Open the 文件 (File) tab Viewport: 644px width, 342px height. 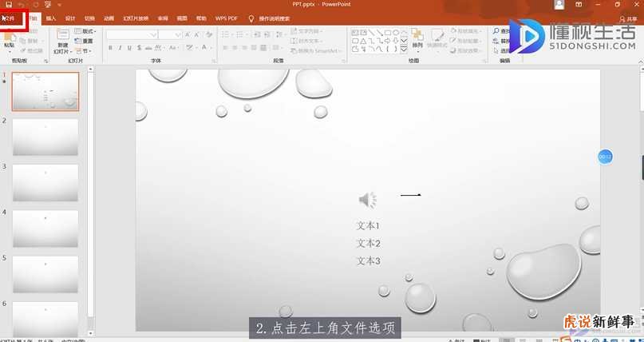point(10,18)
